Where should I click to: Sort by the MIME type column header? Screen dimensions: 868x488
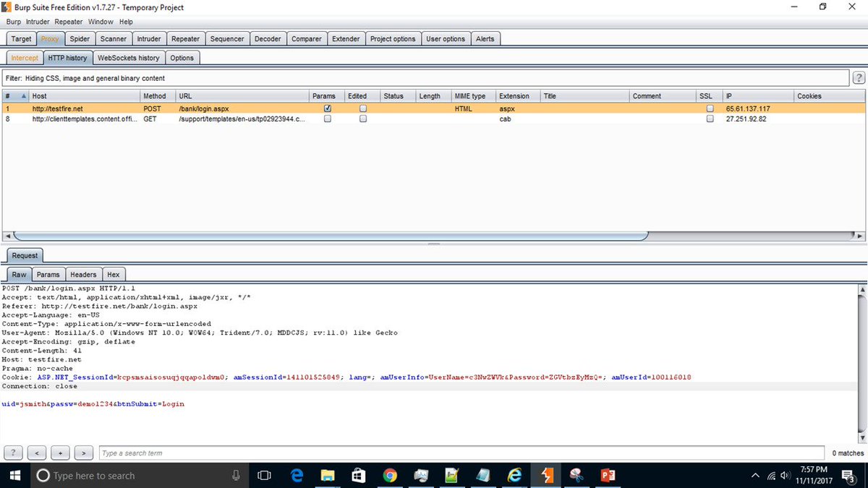click(x=474, y=96)
